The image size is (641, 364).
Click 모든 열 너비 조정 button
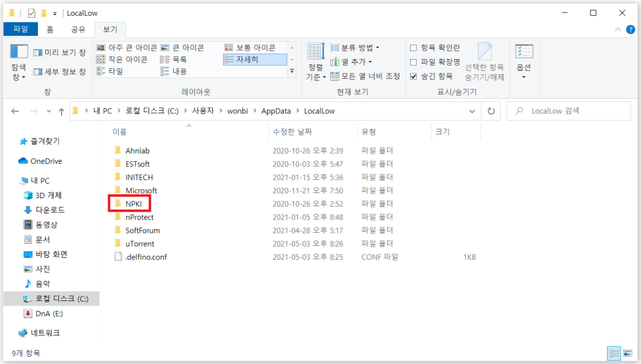pyautogui.click(x=365, y=76)
